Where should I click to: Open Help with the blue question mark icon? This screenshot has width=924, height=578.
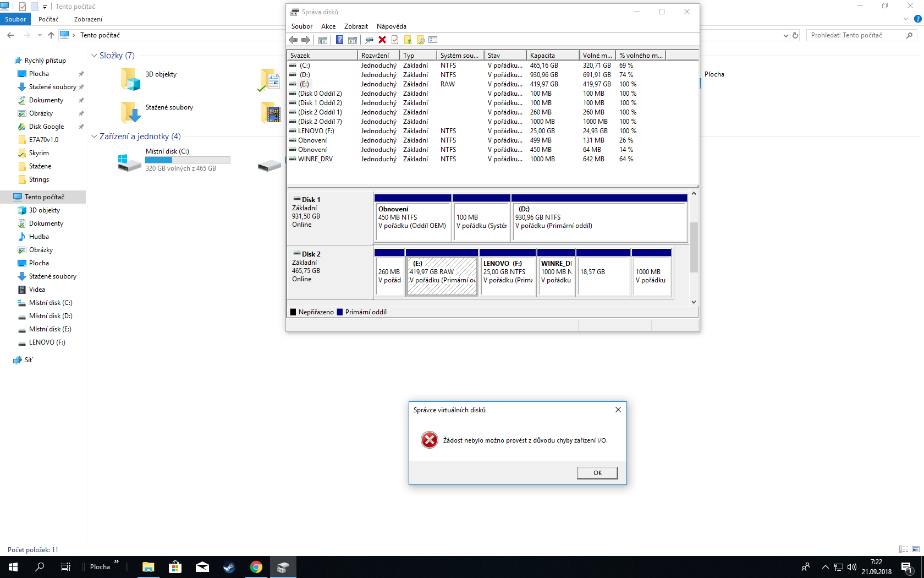339,40
